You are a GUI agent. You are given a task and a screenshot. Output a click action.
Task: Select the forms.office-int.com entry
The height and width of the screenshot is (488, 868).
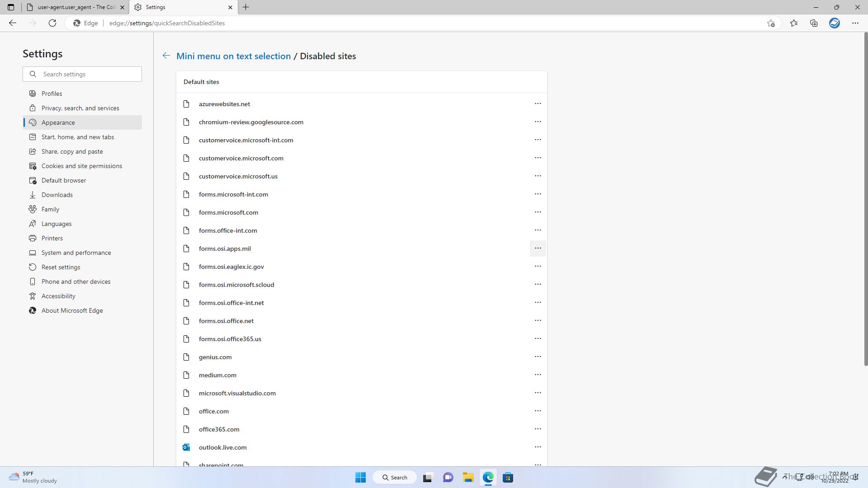(362, 230)
